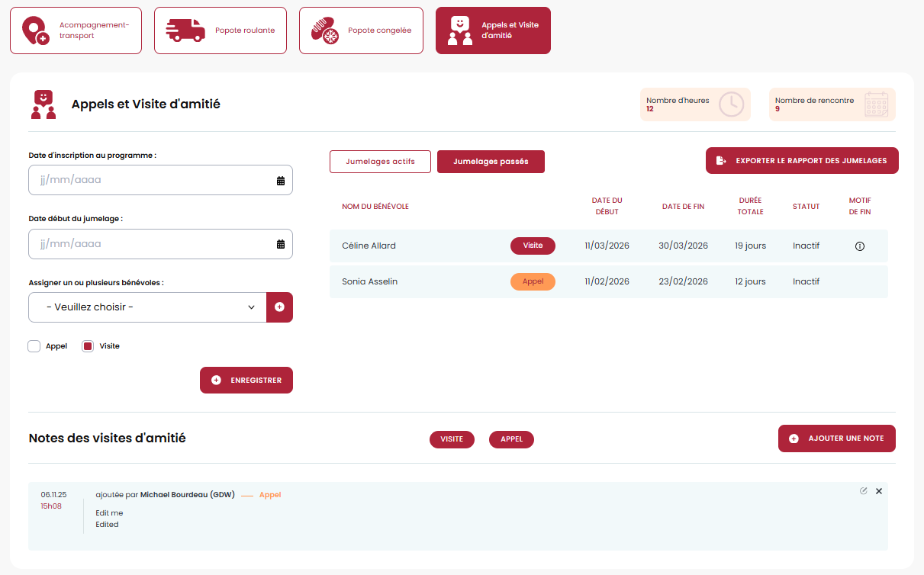The image size is (924, 575).
Task: Open calendar picker for date d'inscription
Action: pos(280,181)
